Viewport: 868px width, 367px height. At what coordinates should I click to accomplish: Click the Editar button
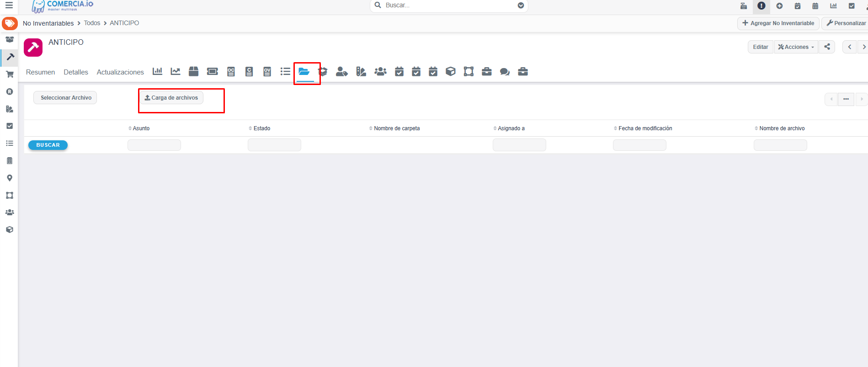761,47
